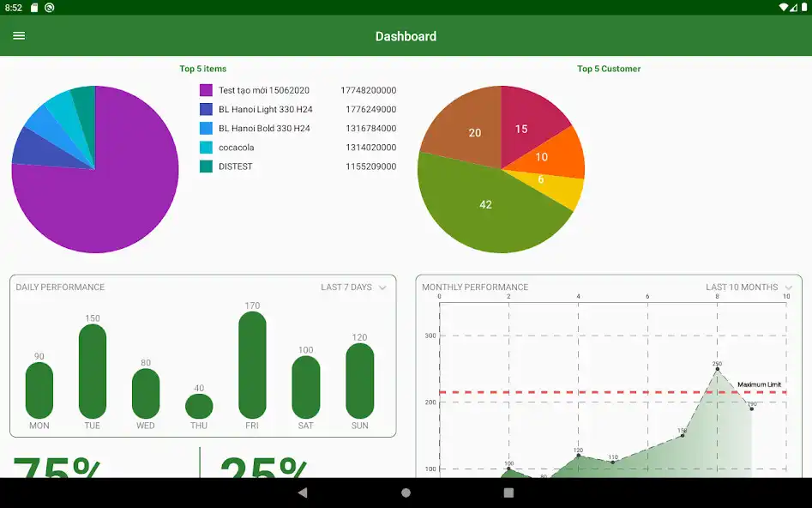The width and height of the screenshot is (812, 508).
Task: Click the Top 5 items heading
Action: [203, 69]
